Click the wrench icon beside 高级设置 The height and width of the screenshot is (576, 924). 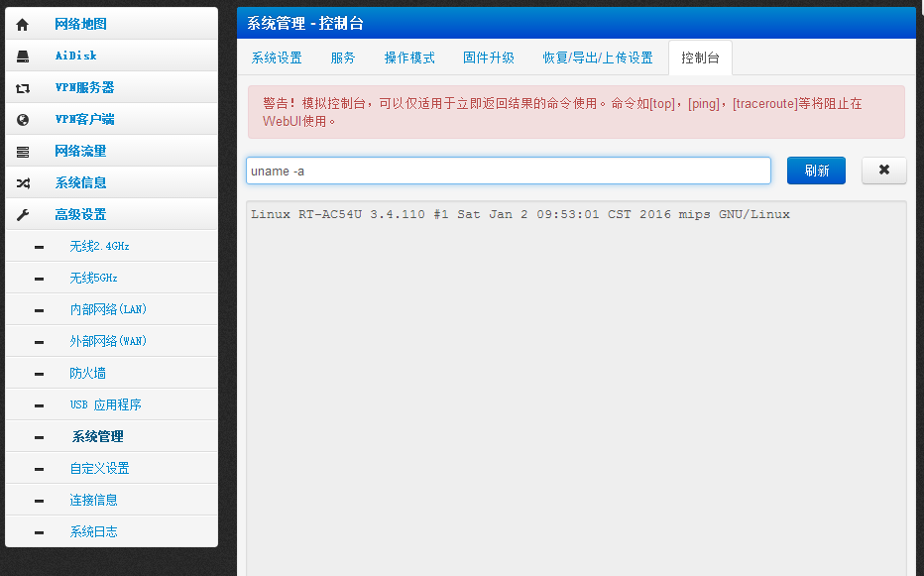23,215
